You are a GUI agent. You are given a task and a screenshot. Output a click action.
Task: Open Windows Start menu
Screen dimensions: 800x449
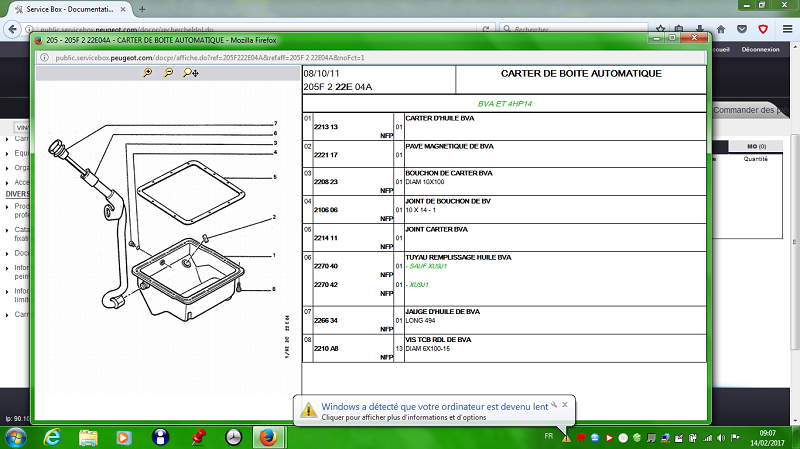[x=15, y=438]
